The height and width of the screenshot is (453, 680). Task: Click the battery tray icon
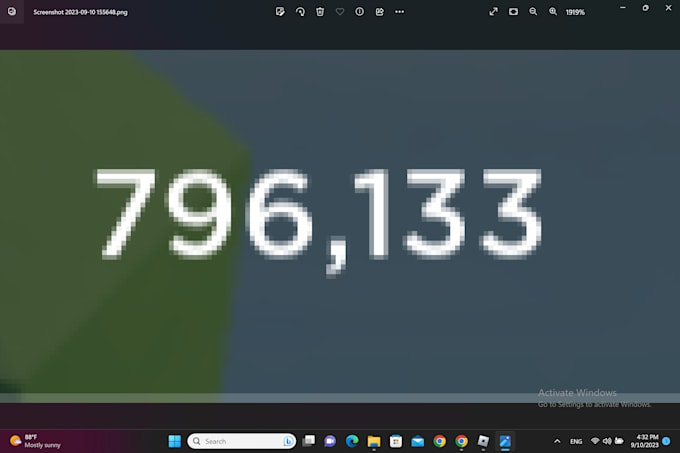619,441
